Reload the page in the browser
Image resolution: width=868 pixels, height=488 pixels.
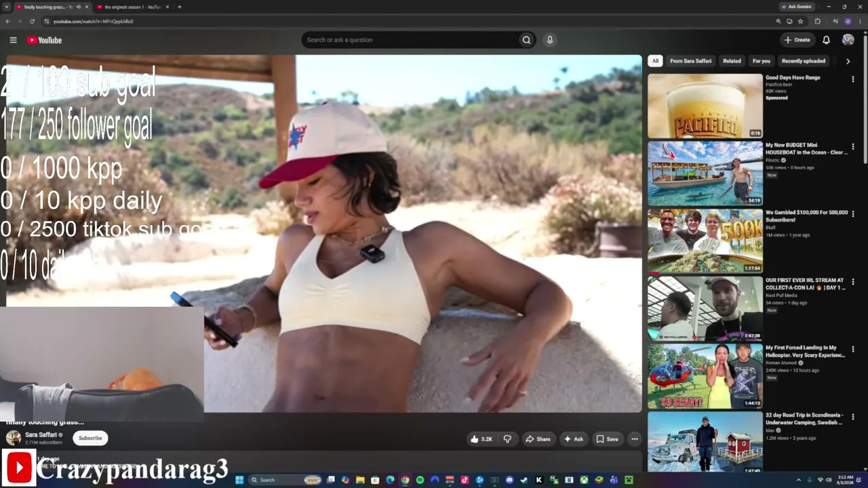(32, 21)
